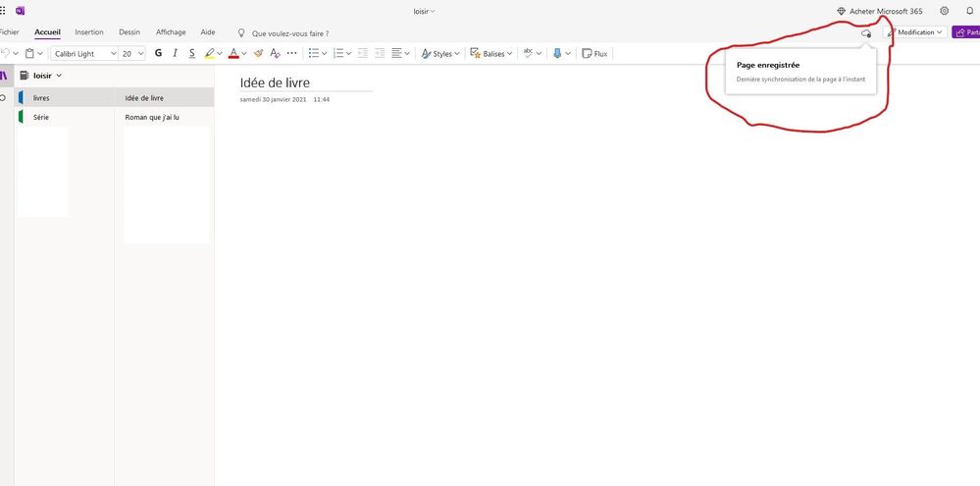This screenshot has height=486, width=980.
Task: Click the cloud sync status icon
Action: pyautogui.click(x=866, y=33)
